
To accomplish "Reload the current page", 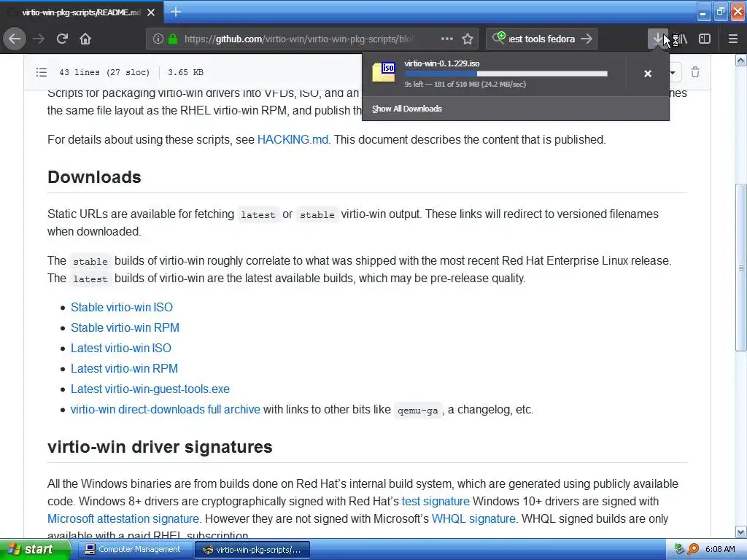I will pos(62,39).
